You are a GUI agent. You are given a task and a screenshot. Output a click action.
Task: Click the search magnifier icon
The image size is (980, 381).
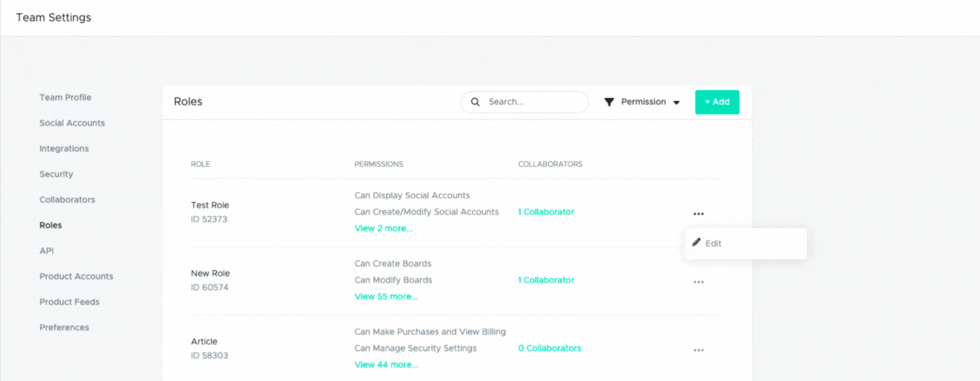(475, 102)
